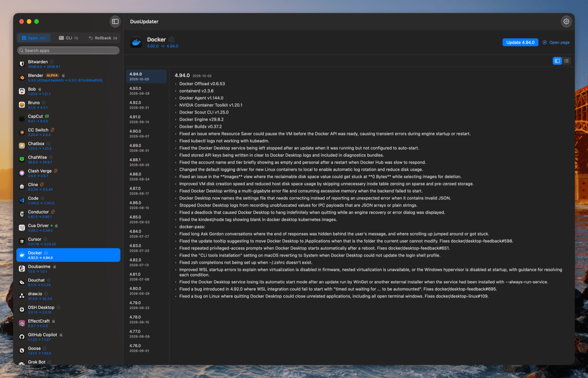Select version 4.83.0 dated 2026-07-20
This screenshot has height=378, width=588.
coord(146,248)
